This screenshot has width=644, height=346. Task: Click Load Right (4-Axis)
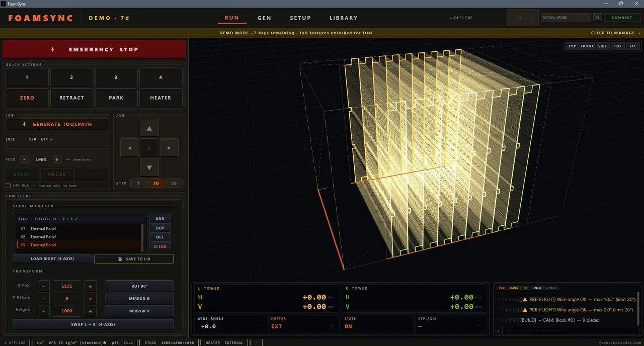(x=52, y=258)
